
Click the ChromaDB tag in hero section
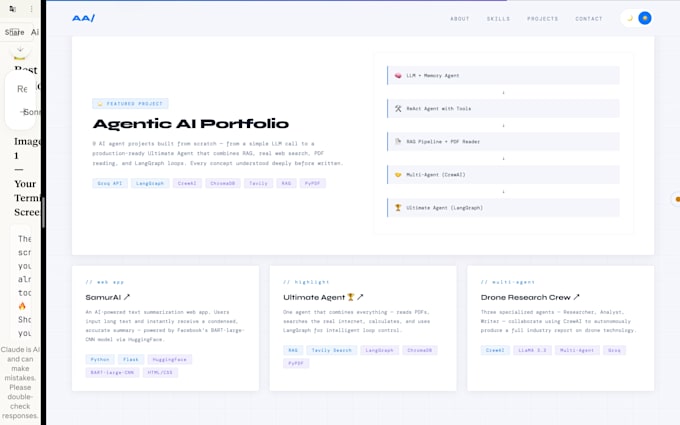222,183
